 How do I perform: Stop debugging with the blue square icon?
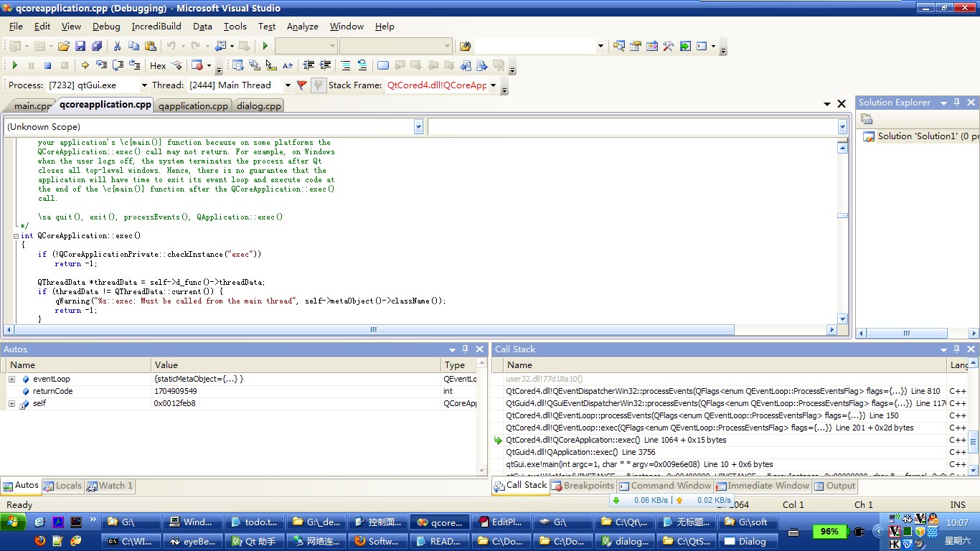[x=47, y=65]
